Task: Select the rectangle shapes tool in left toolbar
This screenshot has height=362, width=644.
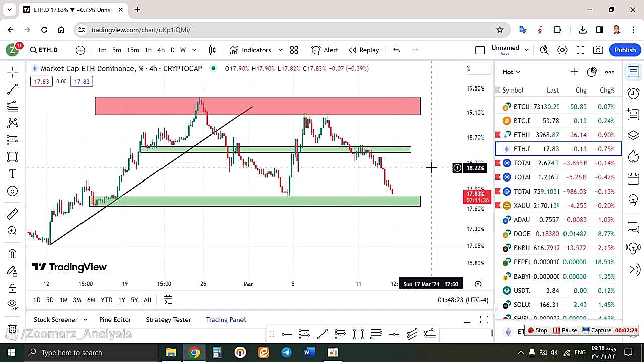Action: pos(13,157)
